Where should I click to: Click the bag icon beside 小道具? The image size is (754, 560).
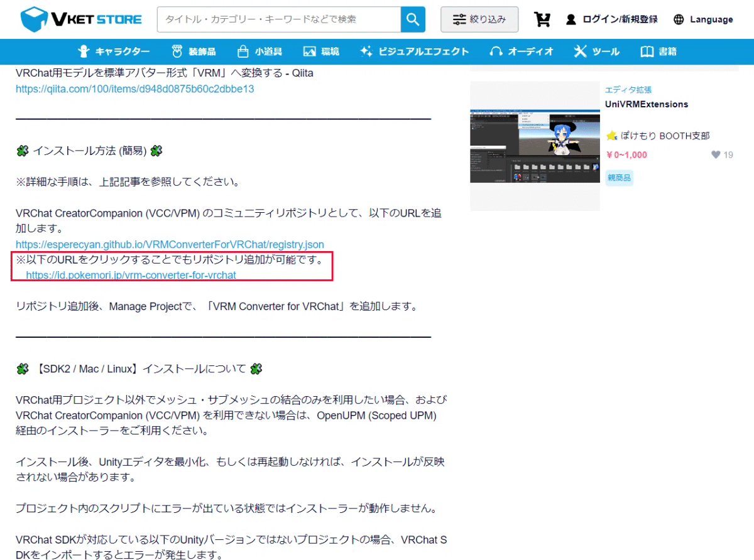[x=243, y=51]
